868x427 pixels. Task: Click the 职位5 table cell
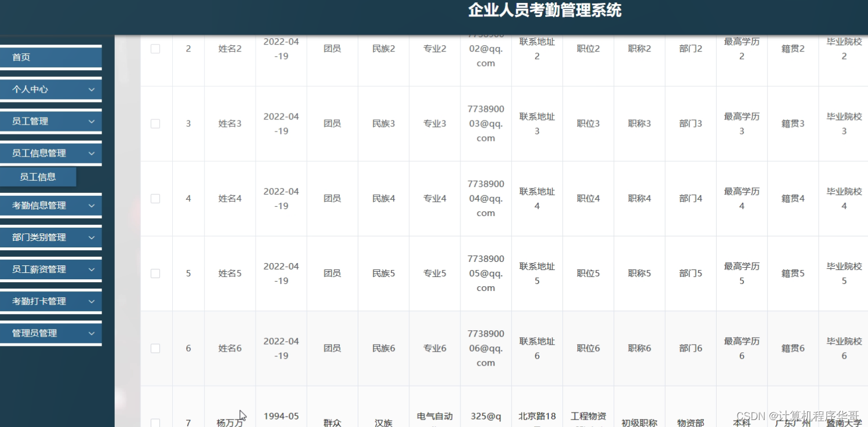click(588, 273)
